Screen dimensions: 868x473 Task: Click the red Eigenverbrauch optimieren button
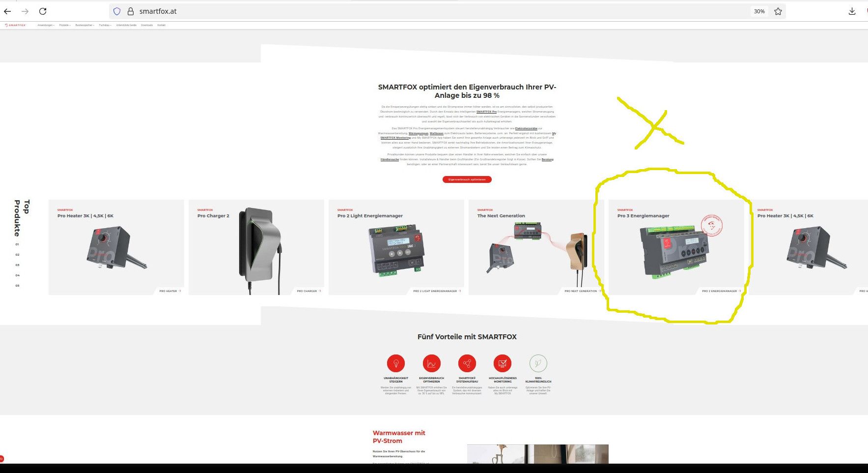[467, 179]
